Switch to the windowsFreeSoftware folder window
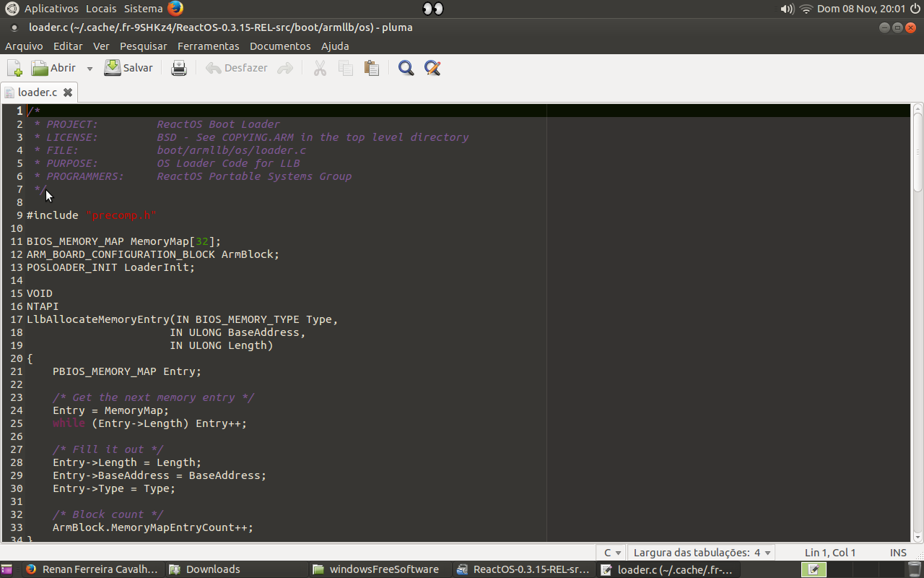The height and width of the screenshot is (578, 924). tap(380, 569)
